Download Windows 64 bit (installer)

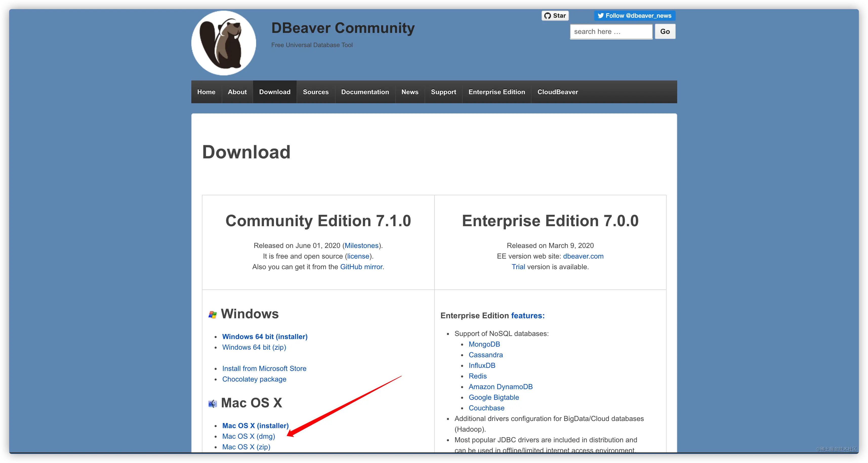pyautogui.click(x=265, y=336)
